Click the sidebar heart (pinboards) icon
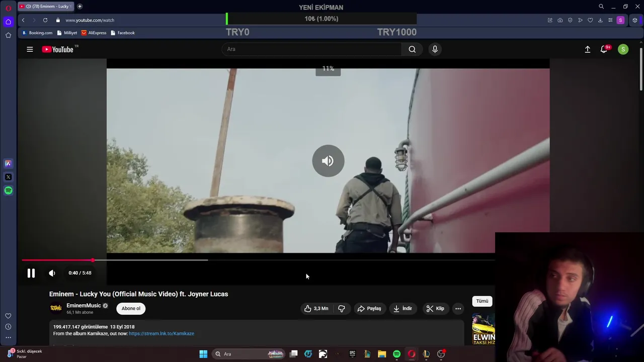644x362 pixels. point(8,316)
